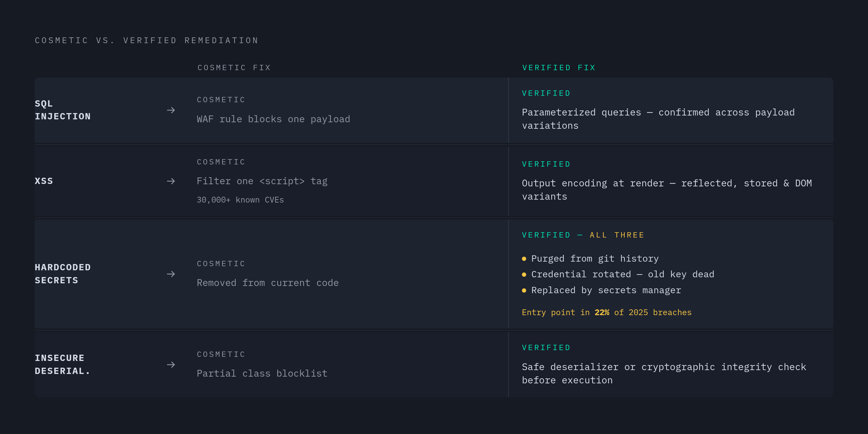Click the yellow bullet before 'Purged from git history'

tap(524, 259)
